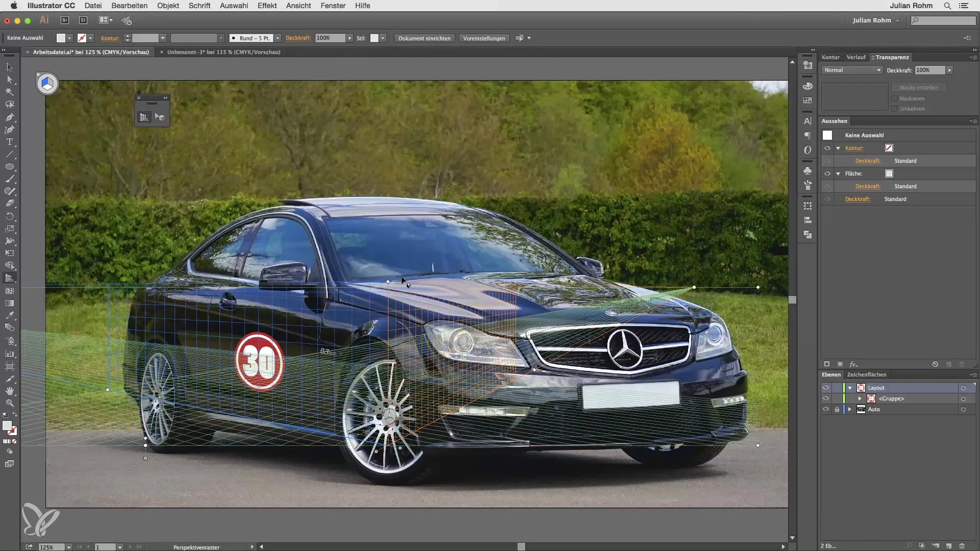Viewport: 980px width, 551px height.
Task: Select the Direct Selection tool
Action: (10, 80)
